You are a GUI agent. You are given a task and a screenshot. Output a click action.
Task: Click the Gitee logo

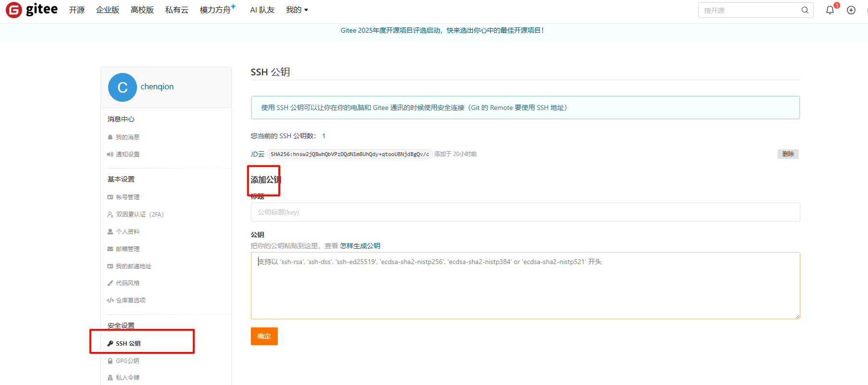pyautogui.click(x=32, y=10)
